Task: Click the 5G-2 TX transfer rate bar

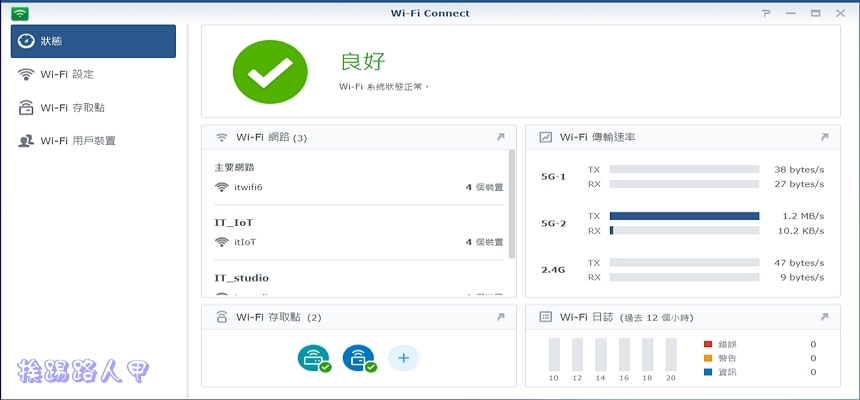Action: point(684,215)
